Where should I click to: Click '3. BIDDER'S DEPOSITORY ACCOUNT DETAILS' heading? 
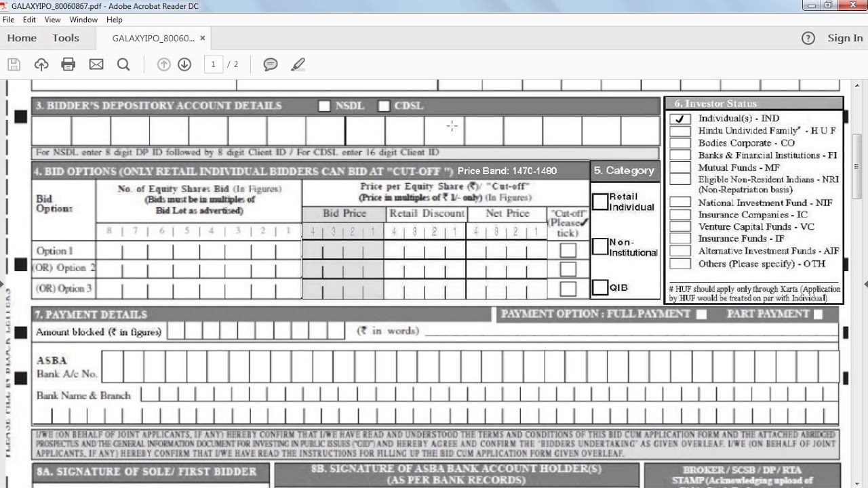(x=159, y=106)
